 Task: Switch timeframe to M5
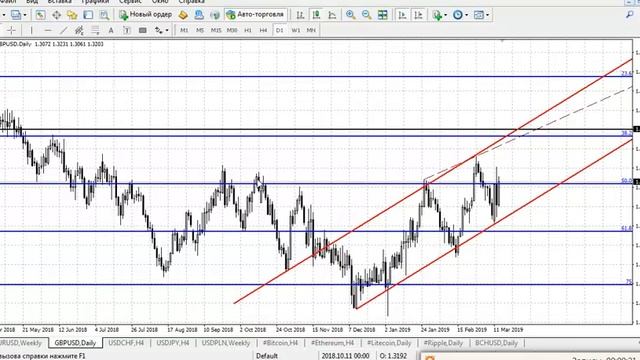point(200,30)
